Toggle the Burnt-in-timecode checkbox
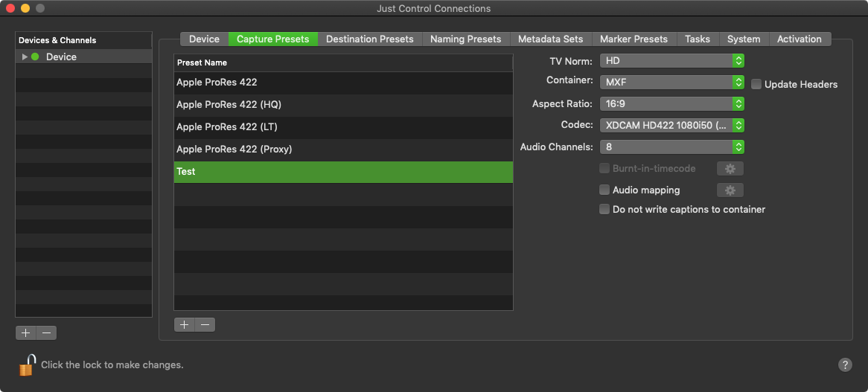The height and width of the screenshot is (392, 868). [604, 169]
